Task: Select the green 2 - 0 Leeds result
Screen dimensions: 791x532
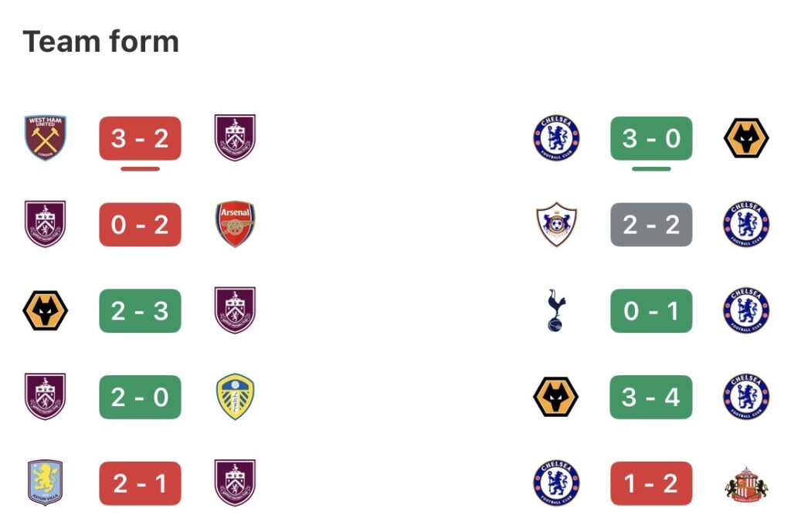Action: (x=140, y=397)
